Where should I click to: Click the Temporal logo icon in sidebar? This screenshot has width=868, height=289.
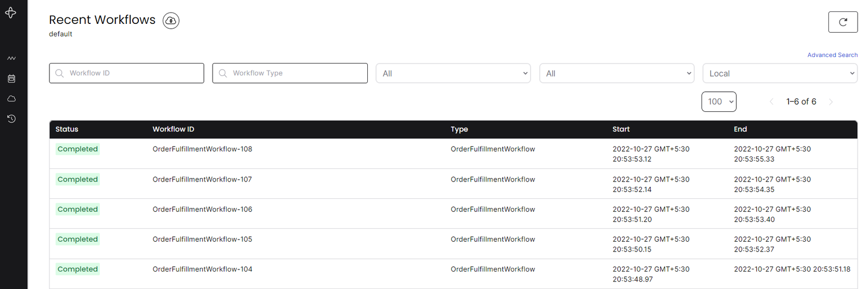point(11,12)
